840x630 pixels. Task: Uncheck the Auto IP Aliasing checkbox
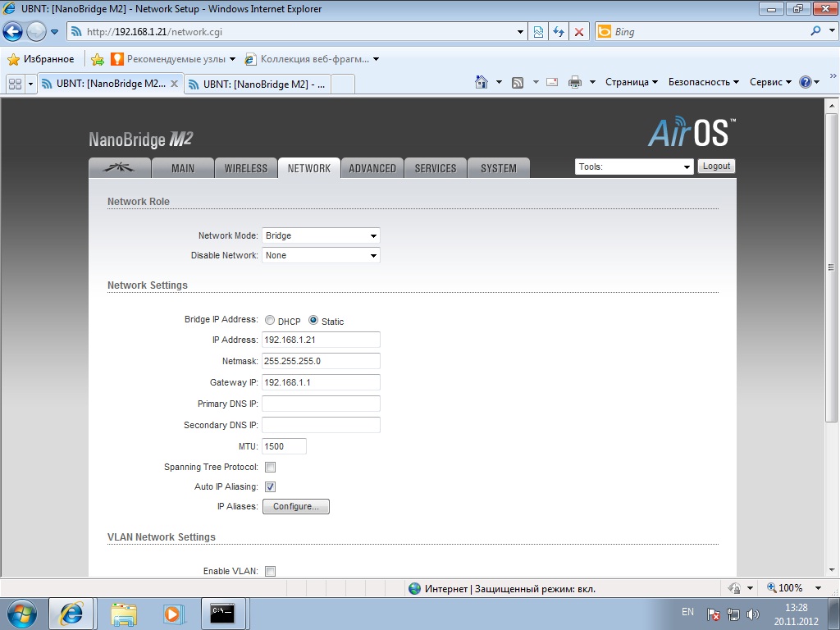(x=271, y=487)
